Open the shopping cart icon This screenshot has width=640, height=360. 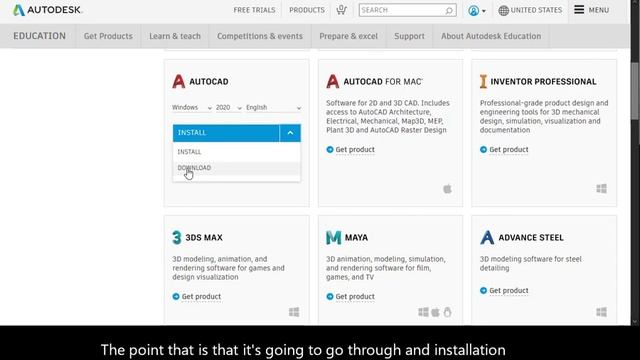pos(342,10)
